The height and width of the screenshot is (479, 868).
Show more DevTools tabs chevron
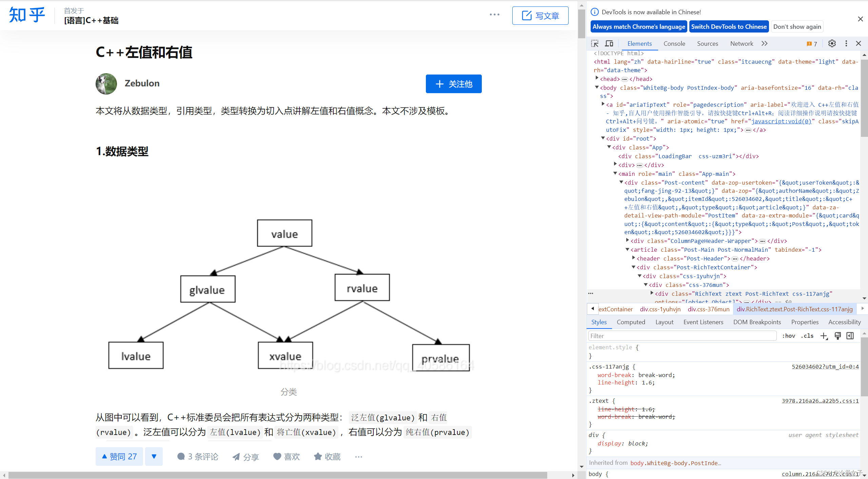[x=764, y=43]
